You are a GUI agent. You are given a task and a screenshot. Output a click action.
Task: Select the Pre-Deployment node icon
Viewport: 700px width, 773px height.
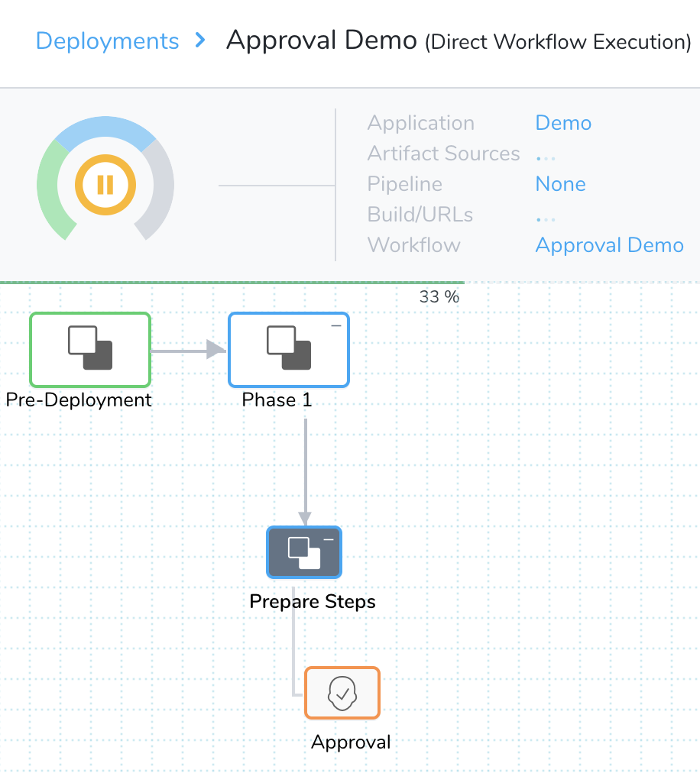point(90,350)
